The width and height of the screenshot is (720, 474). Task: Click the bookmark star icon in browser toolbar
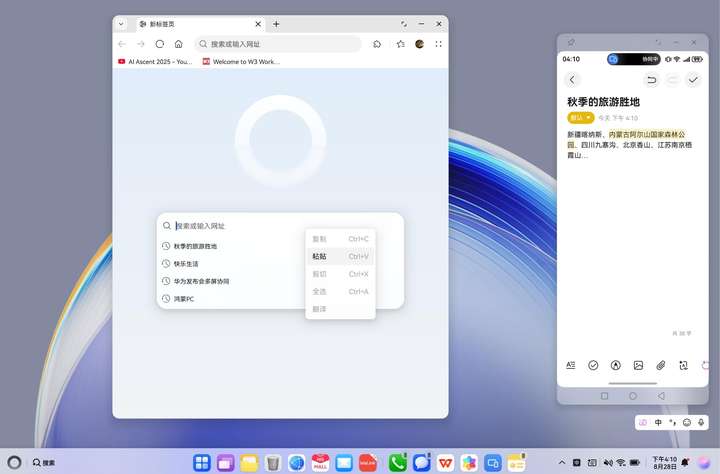click(x=400, y=44)
